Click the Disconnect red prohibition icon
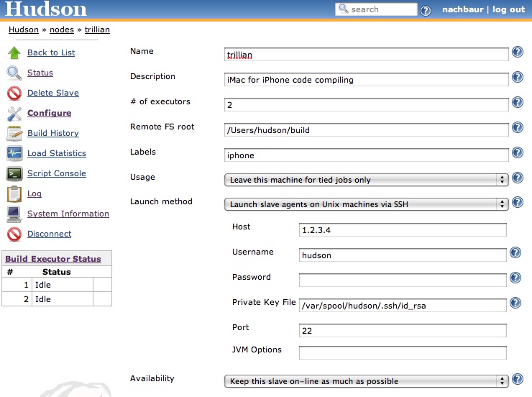The image size is (532, 397). [14, 234]
